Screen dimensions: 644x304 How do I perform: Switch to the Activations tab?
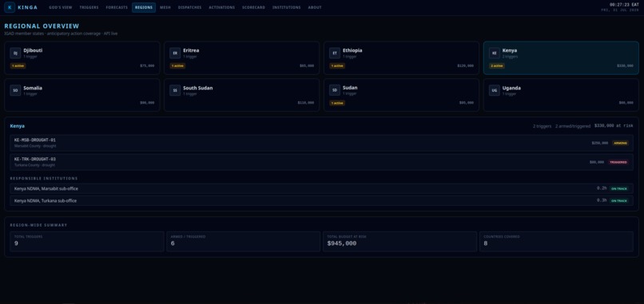coord(222,7)
